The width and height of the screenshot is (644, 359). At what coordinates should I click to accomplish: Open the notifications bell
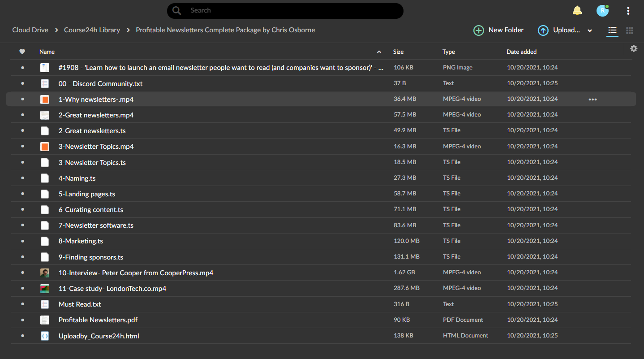point(577,11)
